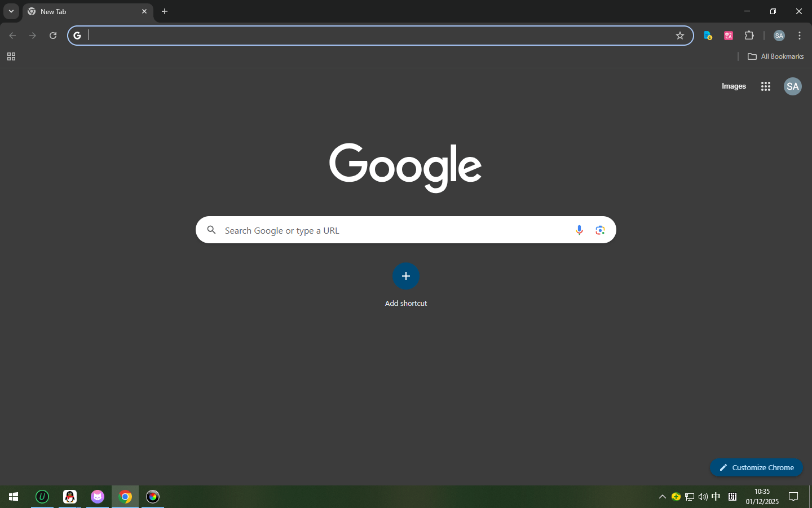
Task: Open the SA profile in toolbar
Action: [x=779, y=36]
